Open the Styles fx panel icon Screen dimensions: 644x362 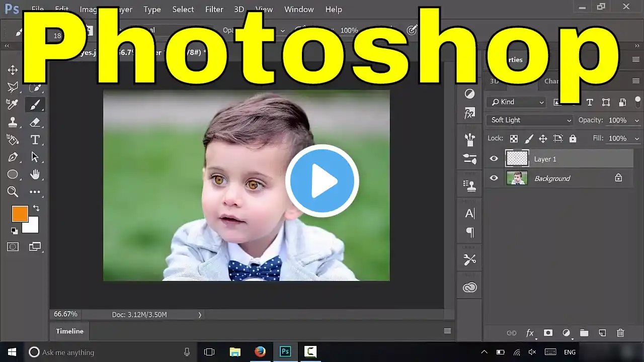[x=469, y=114]
